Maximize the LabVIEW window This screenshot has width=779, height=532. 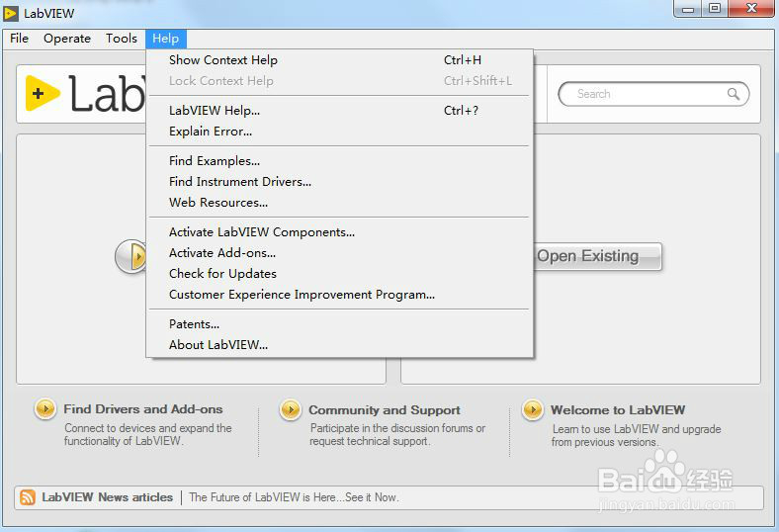pos(715,9)
